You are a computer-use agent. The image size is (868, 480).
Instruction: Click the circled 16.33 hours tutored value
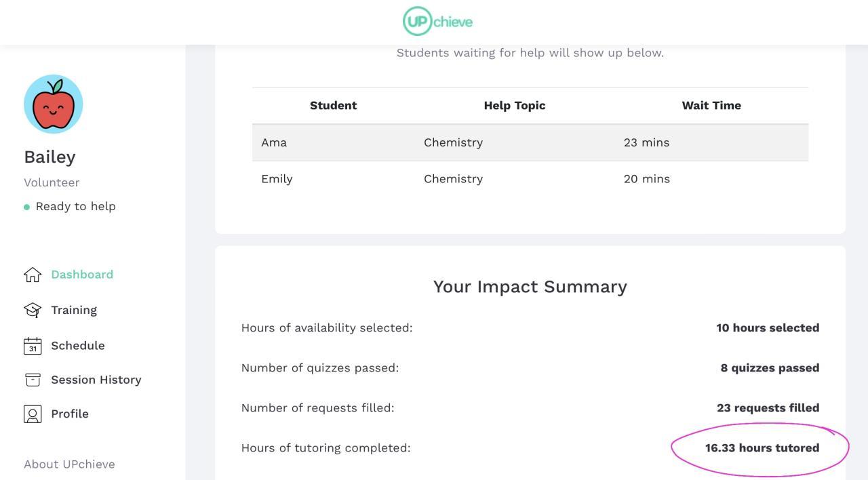click(762, 448)
